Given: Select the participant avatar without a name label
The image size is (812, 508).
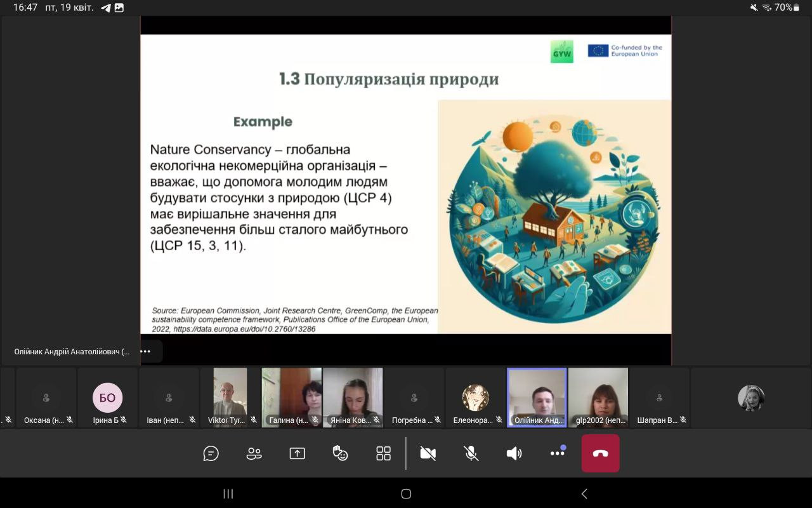Looking at the screenshot, I should coord(751,398).
